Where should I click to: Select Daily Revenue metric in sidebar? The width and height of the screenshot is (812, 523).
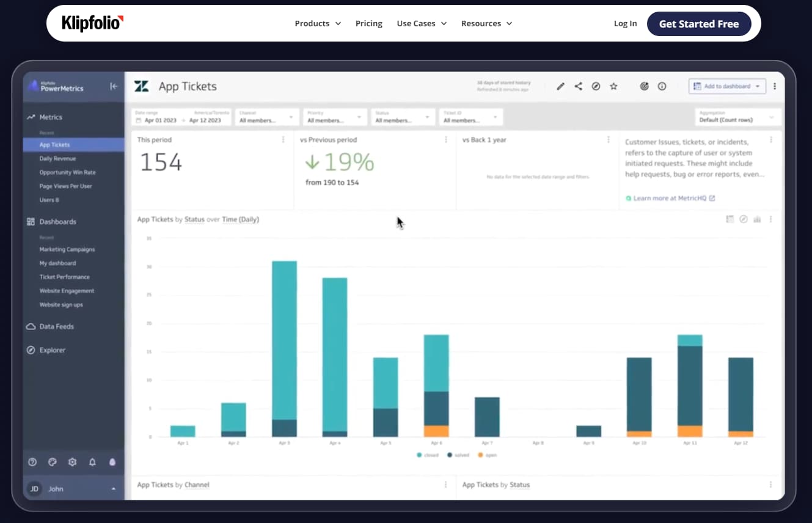pyautogui.click(x=57, y=159)
